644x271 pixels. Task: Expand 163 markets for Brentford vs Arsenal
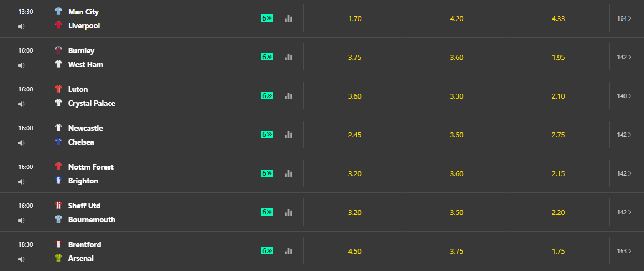(x=625, y=251)
